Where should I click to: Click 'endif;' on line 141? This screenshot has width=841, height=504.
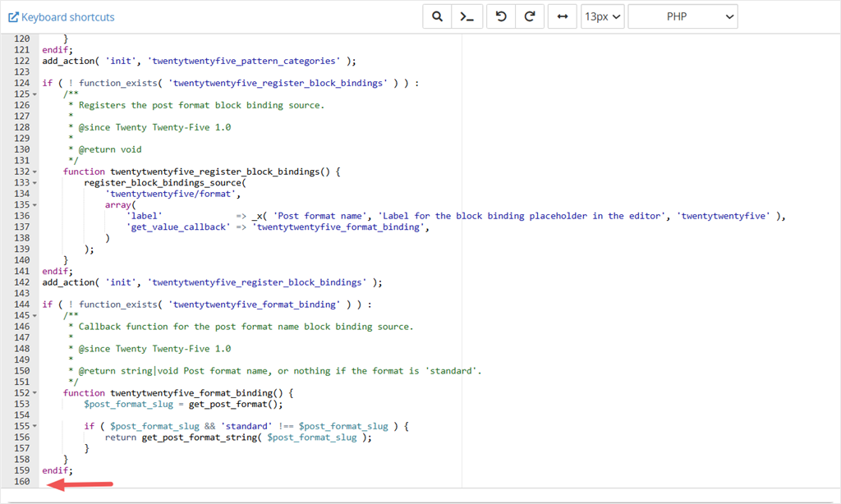point(57,272)
